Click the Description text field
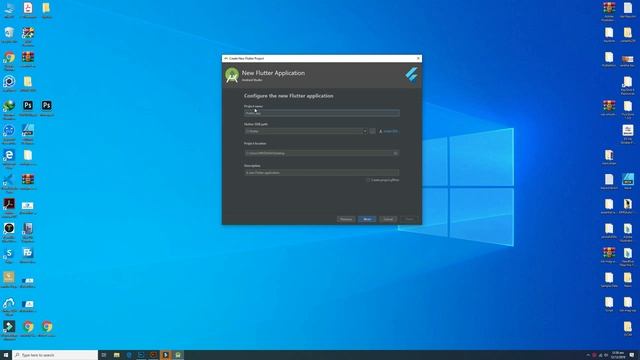 pos(322,173)
